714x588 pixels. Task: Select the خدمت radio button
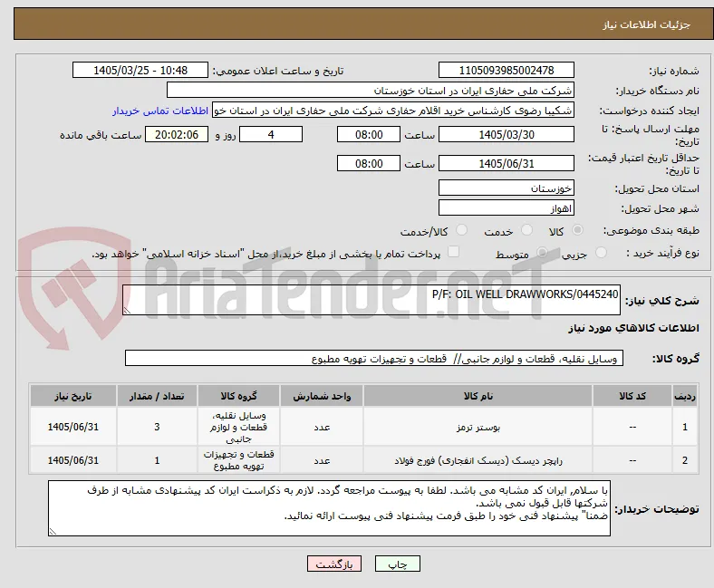coord(526,230)
